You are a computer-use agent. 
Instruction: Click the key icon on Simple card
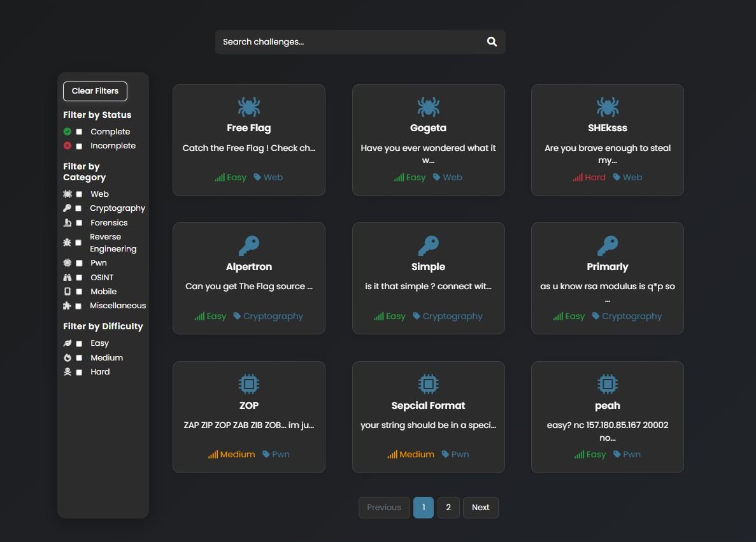(428, 245)
